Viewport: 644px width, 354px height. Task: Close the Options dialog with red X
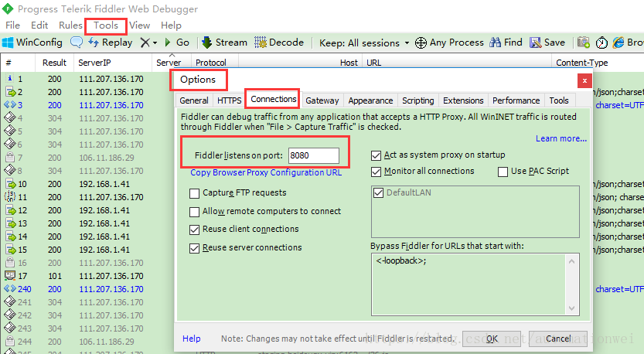click(x=584, y=80)
